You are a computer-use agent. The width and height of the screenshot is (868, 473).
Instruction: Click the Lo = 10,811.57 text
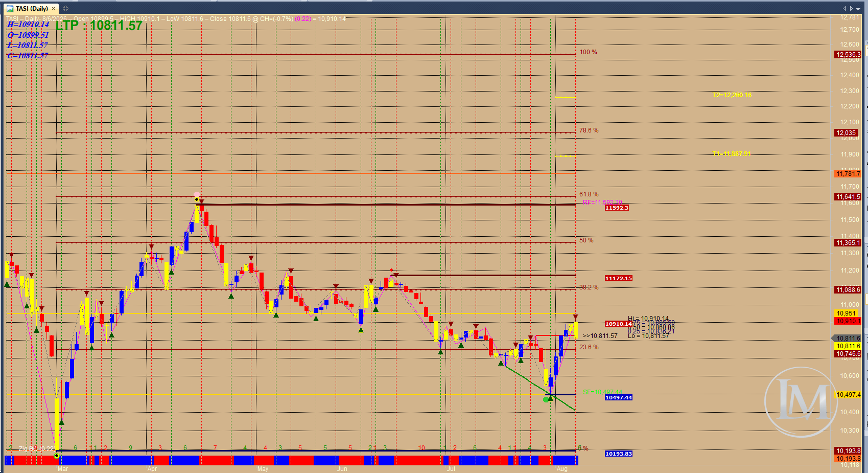click(648, 336)
